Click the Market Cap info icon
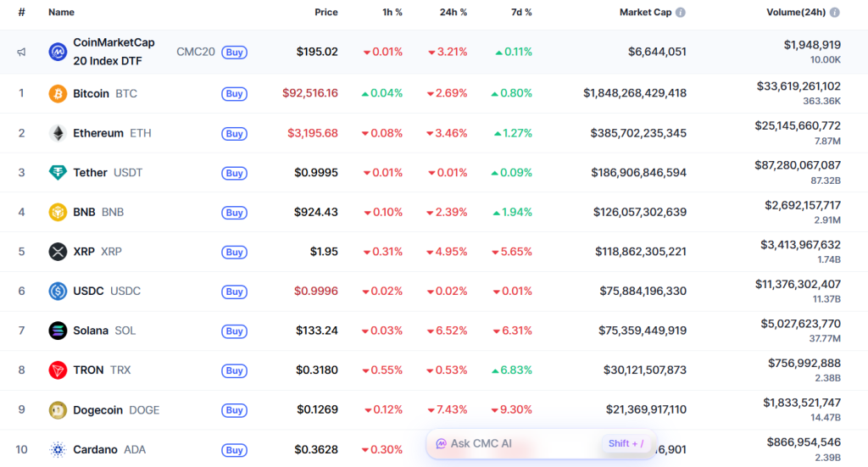This screenshot has height=467, width=868. 681,13
